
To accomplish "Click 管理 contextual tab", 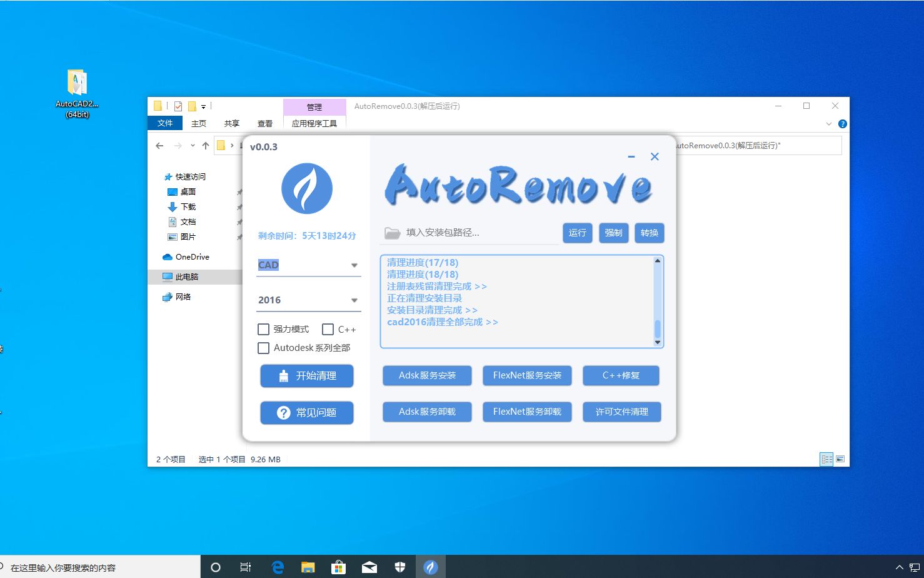I will [314, 107].
